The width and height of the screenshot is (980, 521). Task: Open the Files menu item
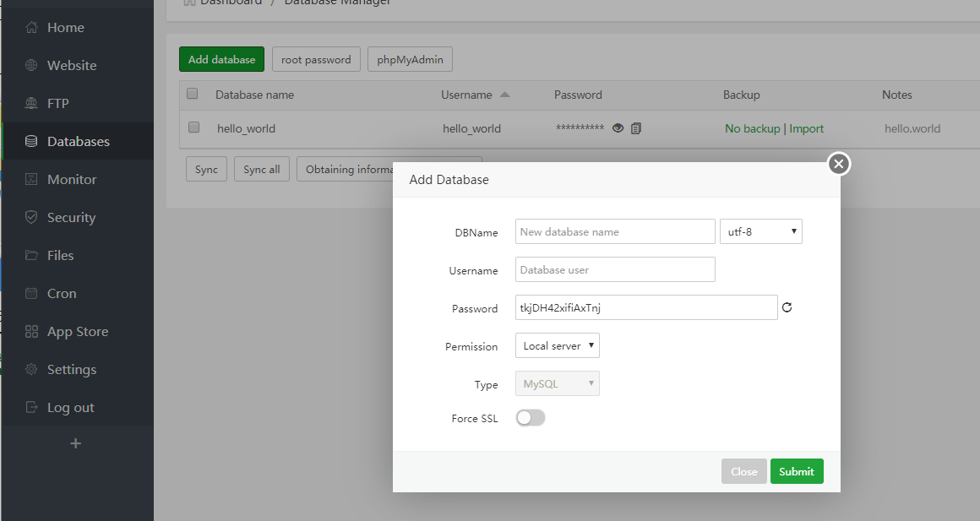[x=60, y=256]
